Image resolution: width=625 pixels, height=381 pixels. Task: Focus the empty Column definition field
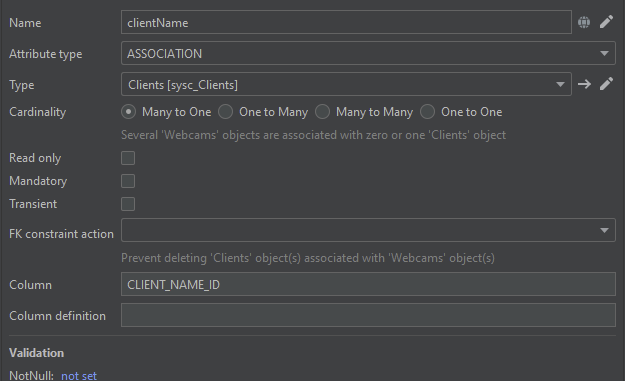click(x=368, y=315)
